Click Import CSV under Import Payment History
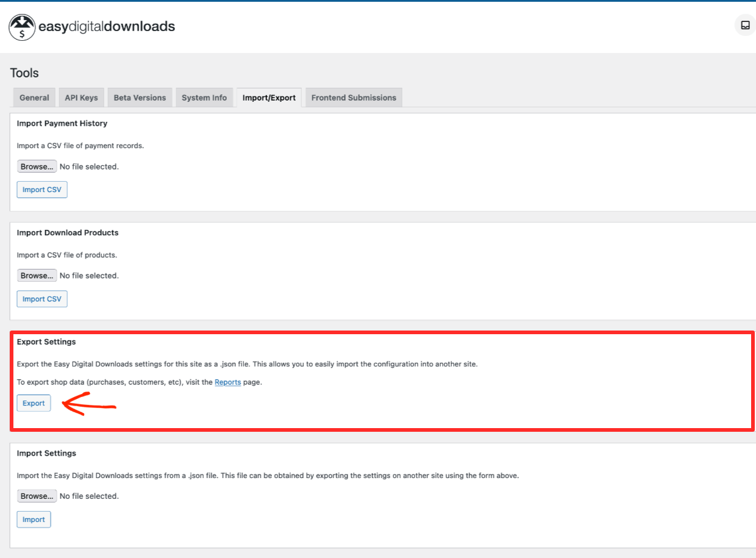The height and width of the screenshot is (558, 756). click(x=41, y=189)
